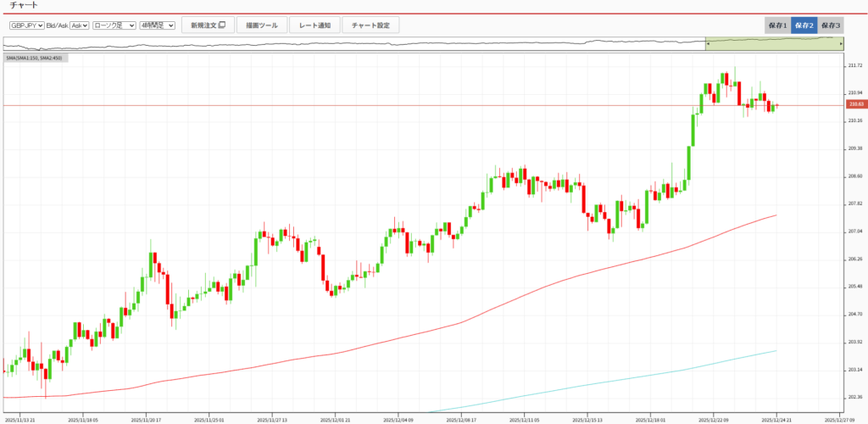Click the unselected overview area of the navigator

click(x=356, y=43)
